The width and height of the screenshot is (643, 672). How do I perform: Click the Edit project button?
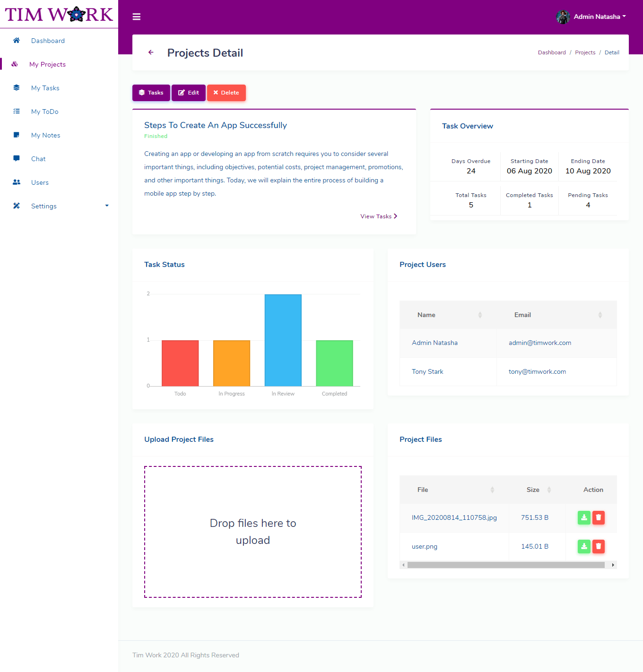point(189,93)
